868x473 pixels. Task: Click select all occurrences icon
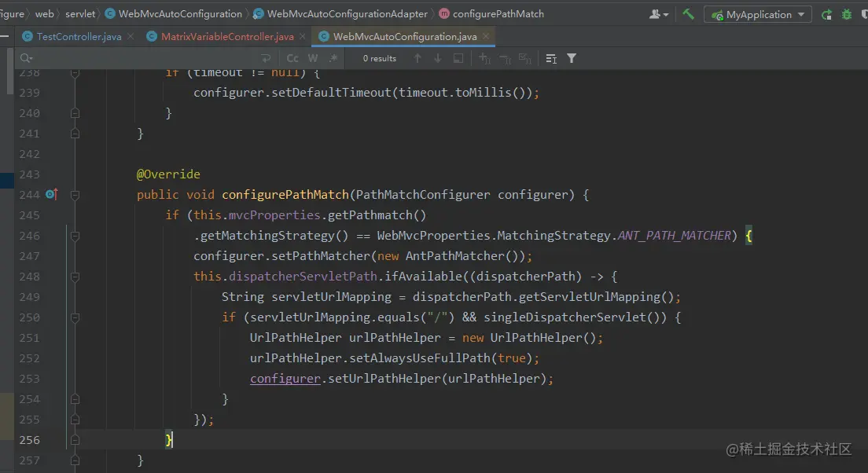pyautogui.click(x=524, y=58)
